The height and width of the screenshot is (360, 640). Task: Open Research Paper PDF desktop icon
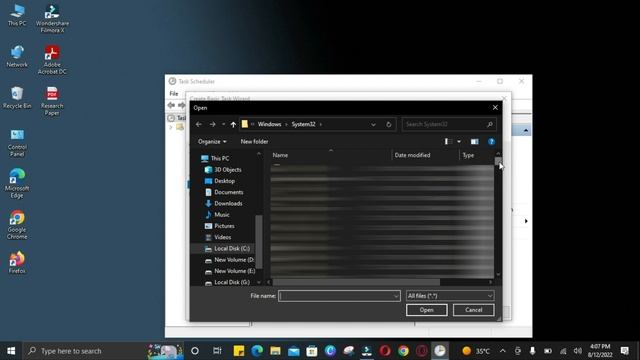[52, 101]
